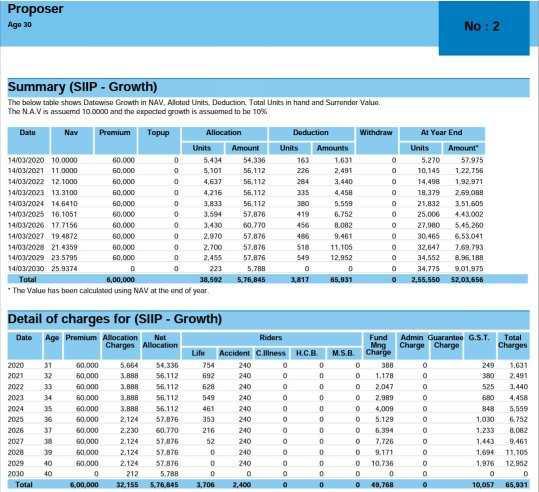
Task: Select deduction units value 419
Action: tap(303, 214)
